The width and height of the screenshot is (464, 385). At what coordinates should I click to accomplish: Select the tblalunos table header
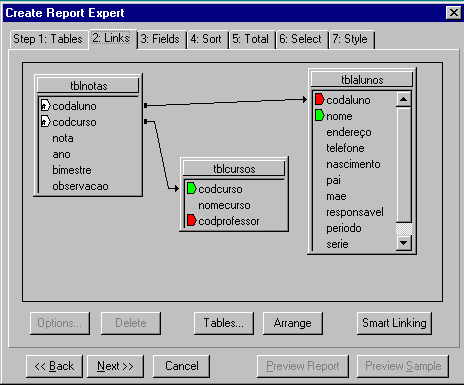[x=362, y=80]
